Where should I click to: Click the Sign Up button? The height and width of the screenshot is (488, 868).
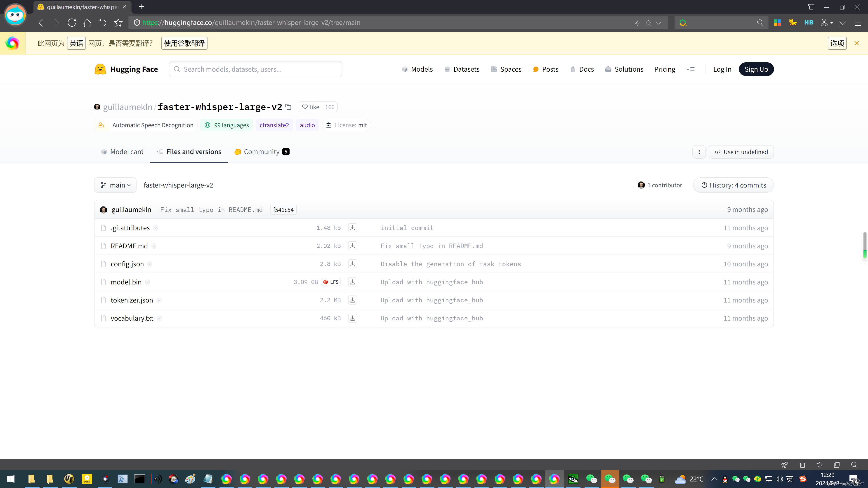pos(756,69)
